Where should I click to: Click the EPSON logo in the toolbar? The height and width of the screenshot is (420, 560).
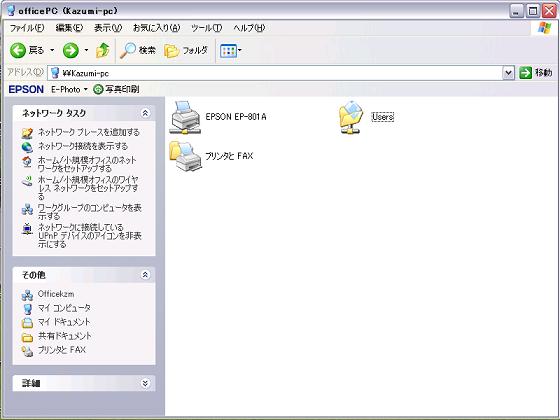pos(26,89)
